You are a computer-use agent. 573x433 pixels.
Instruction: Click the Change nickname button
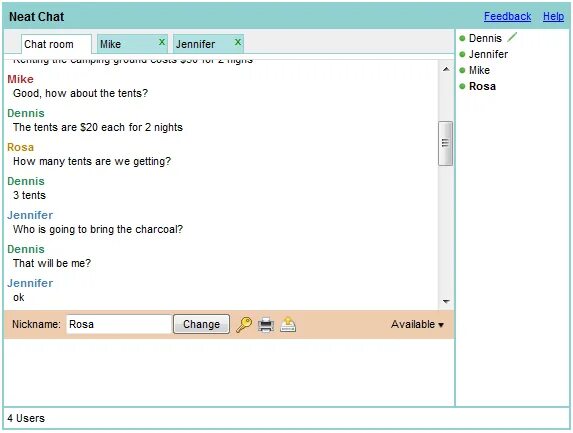201,324
